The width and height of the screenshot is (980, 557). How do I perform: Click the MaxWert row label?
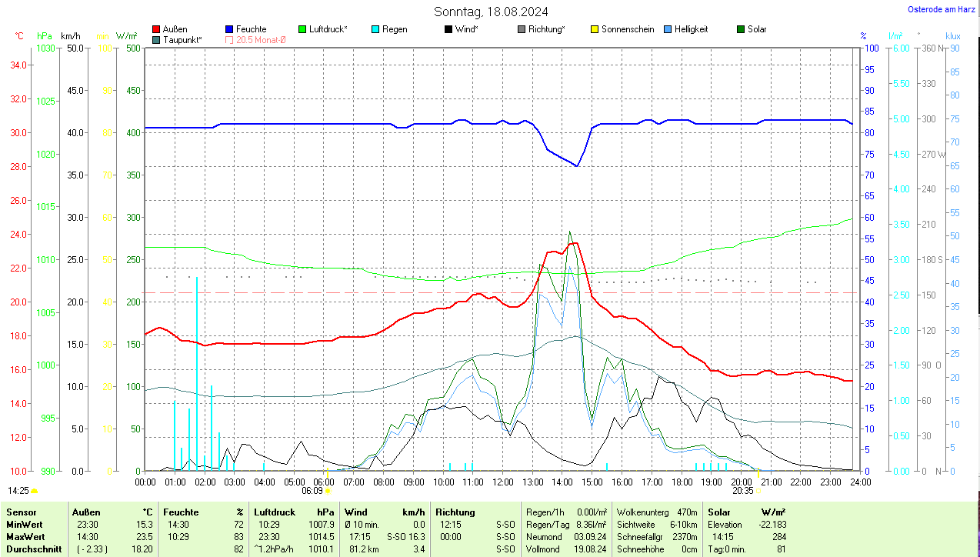point(25,537)
